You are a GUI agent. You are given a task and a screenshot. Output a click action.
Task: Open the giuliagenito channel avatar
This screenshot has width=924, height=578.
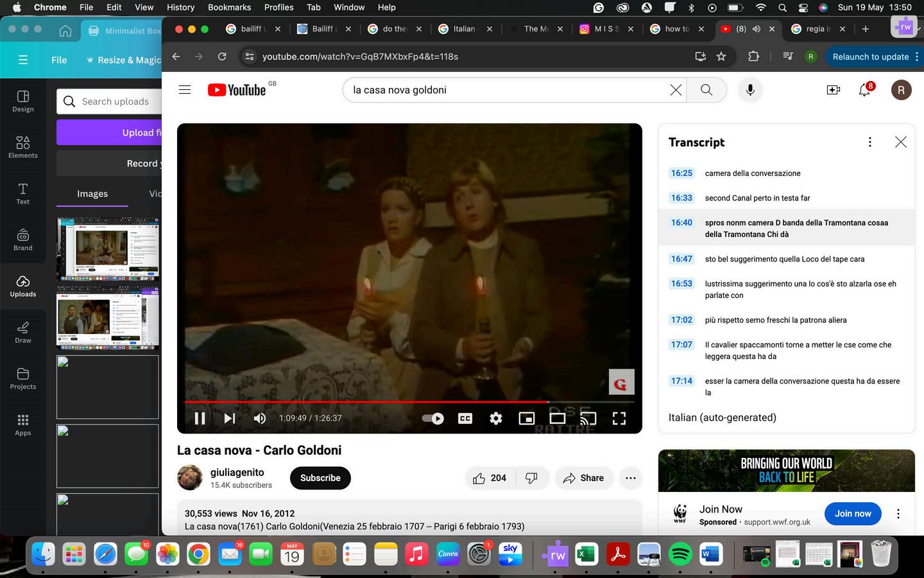[x=190, y=478]
